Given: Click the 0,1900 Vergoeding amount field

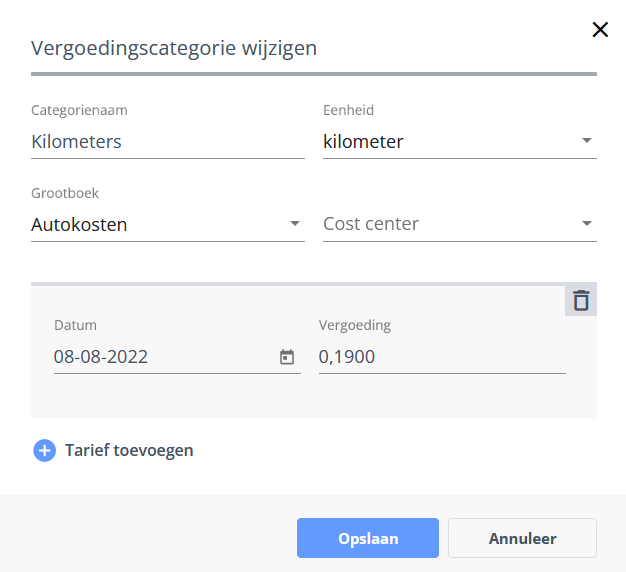Looking at the screenshot, I should 442,357.
